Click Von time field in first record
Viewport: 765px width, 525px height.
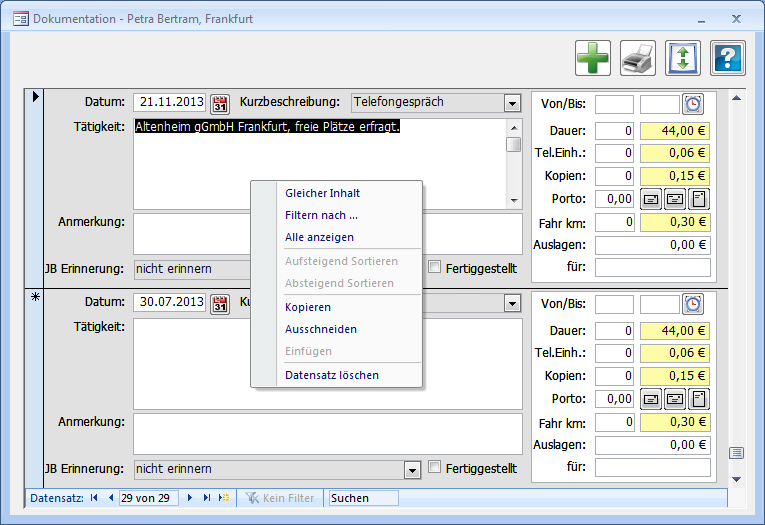point(614,104)
